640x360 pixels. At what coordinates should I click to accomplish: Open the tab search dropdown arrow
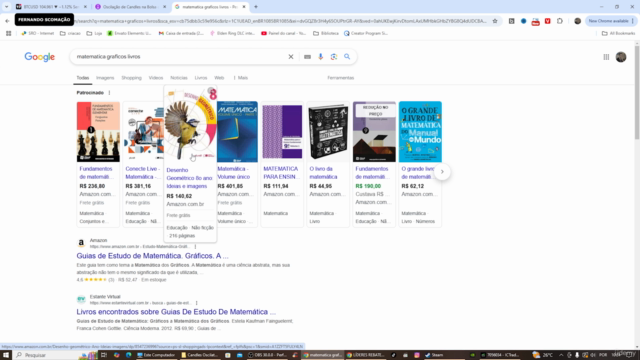click(7, 7)
